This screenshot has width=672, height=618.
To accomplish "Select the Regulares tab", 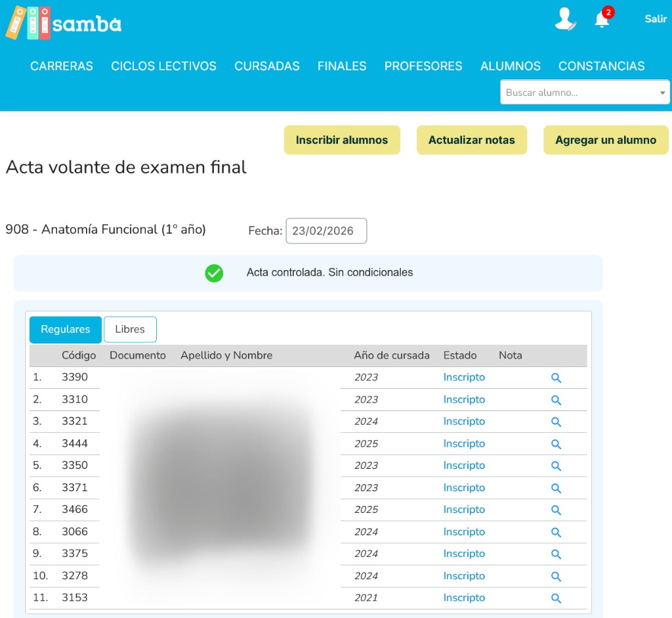I will coord(65,329).
